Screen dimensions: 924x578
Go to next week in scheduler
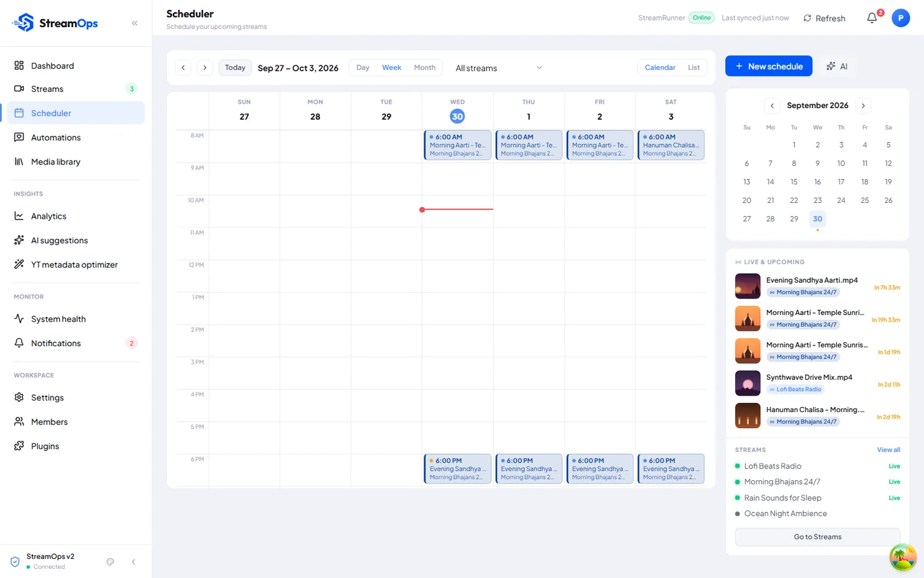[x=205, y=67]
